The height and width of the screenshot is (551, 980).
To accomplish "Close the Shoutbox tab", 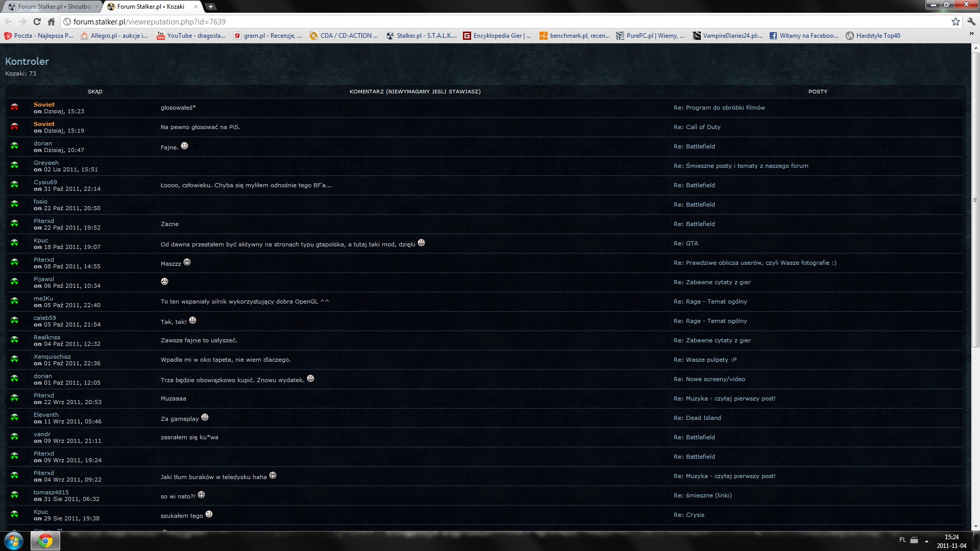I will click(97, 7).
